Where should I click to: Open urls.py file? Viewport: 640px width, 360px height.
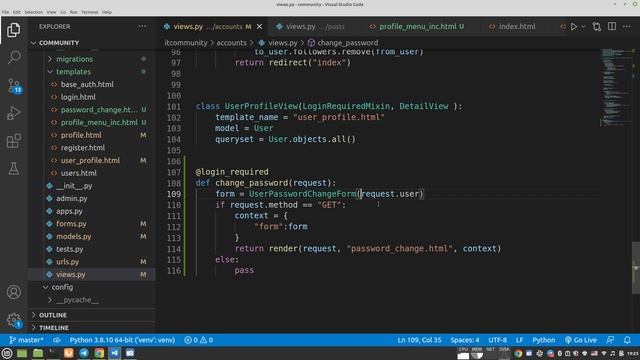coord(92,262)
